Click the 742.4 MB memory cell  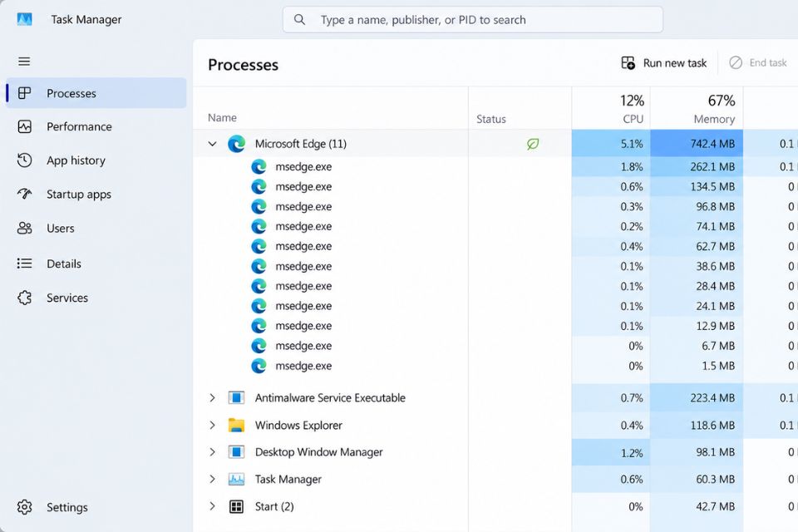697,144
